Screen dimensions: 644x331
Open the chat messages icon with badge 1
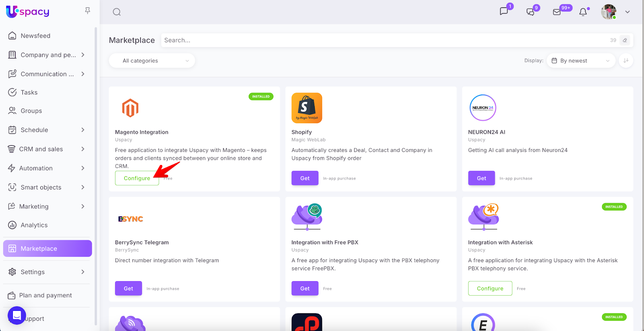tap(504, 11)
